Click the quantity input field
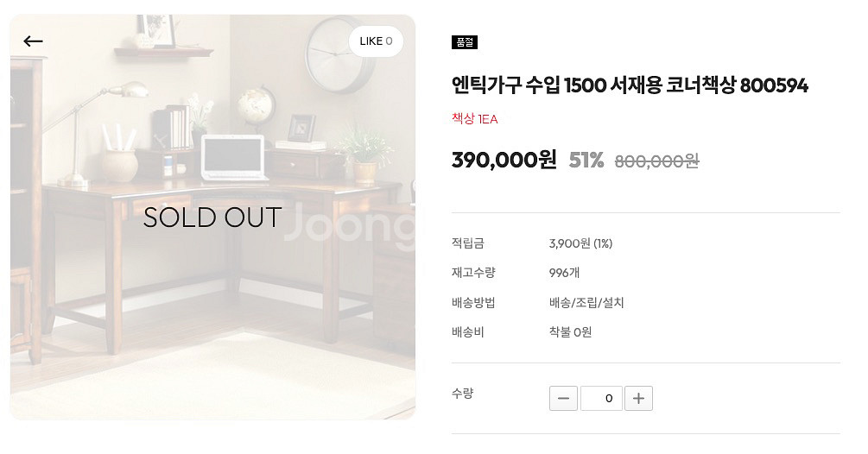This screenshot has width=868, height=454. [601, 398]
